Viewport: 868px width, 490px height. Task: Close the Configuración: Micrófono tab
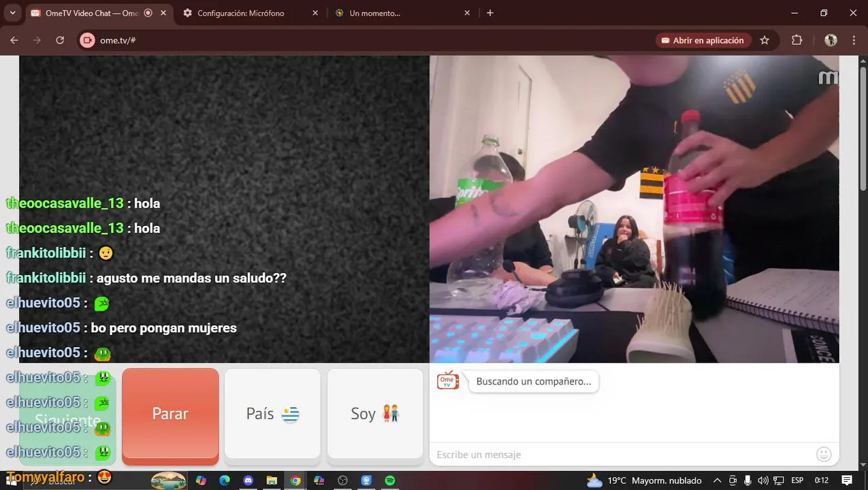click(315, 13)
